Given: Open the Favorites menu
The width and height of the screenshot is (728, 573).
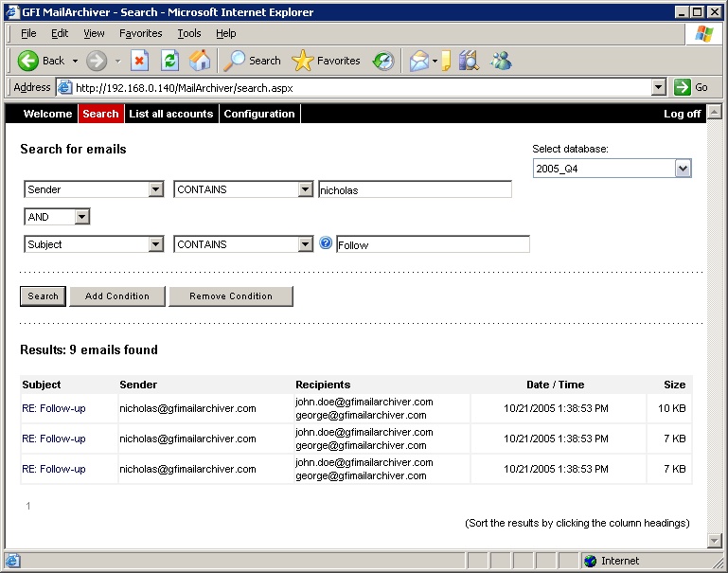Looking at the screenshot, I should [140, 33].
